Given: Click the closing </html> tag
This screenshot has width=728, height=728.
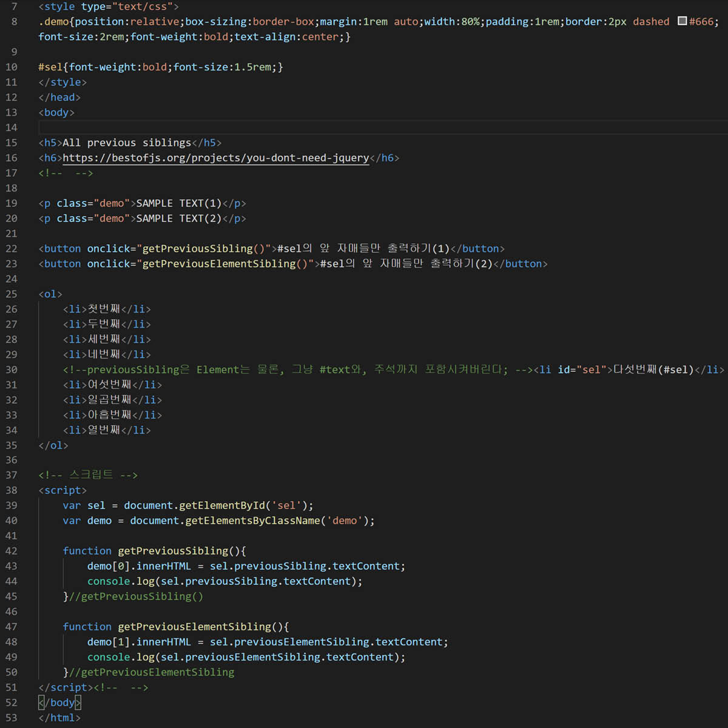Looking at the screenshot, I should (x=59, y=718).
